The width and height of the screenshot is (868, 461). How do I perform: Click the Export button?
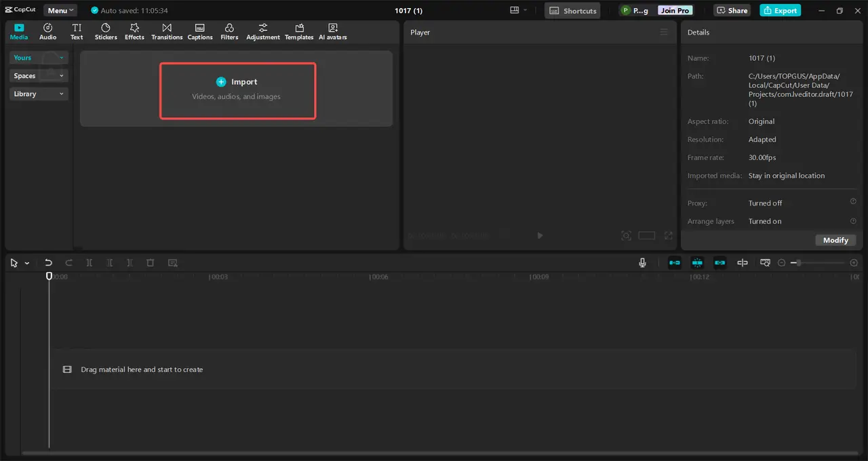[780, 9]
